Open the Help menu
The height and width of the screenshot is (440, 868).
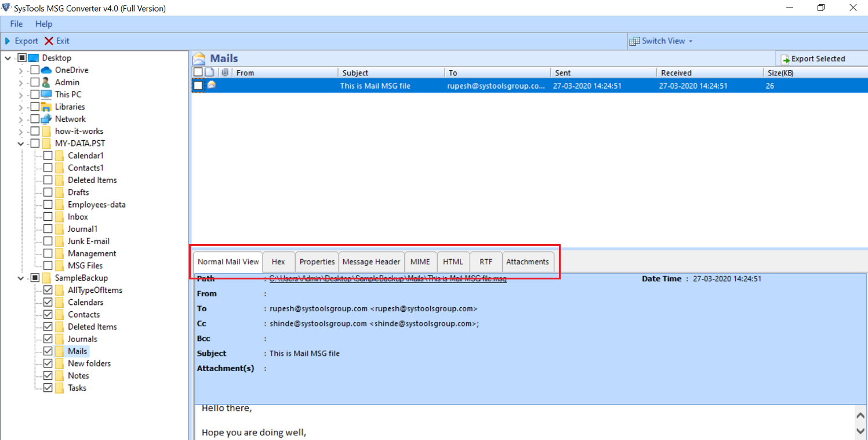pos(43,24)
